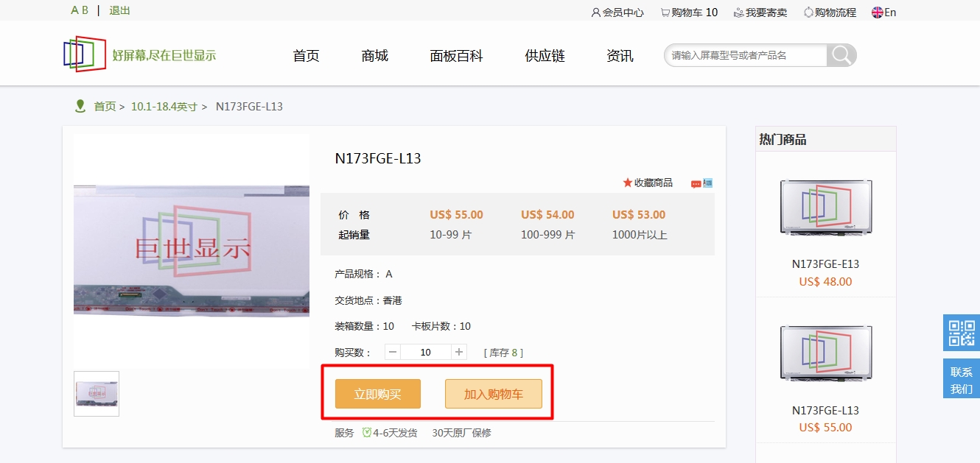Click the breadcrumb 首页 link
The image size is (980, 463).
click(x=105, y=106)
